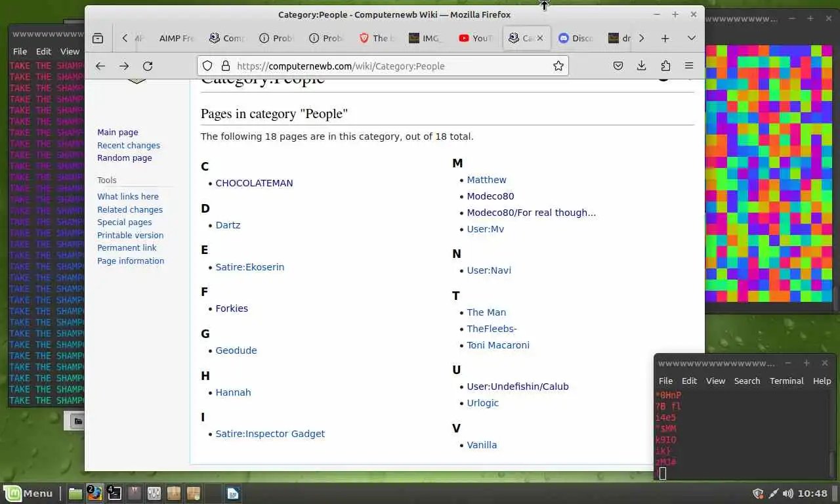
Task: Open TheFleebs- page
Action: pos(492,329)
